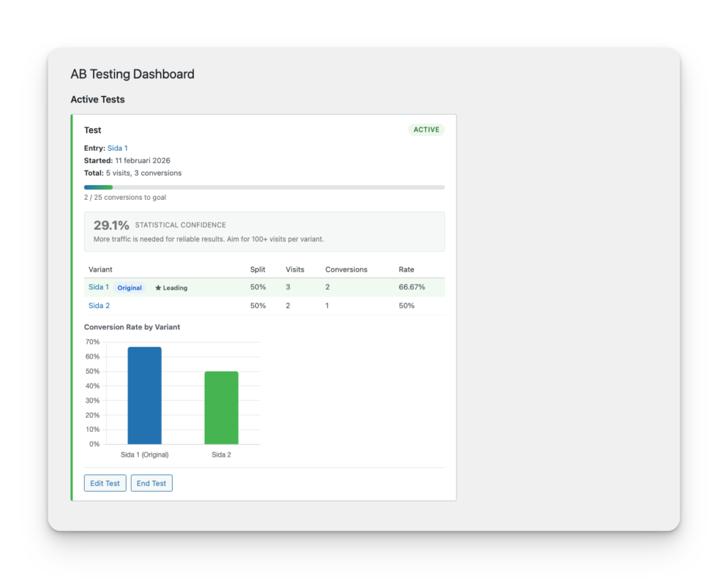The image size is (728, 579).
Task: Click the Original badge next to Sida 1
Action: pos(129,287)
